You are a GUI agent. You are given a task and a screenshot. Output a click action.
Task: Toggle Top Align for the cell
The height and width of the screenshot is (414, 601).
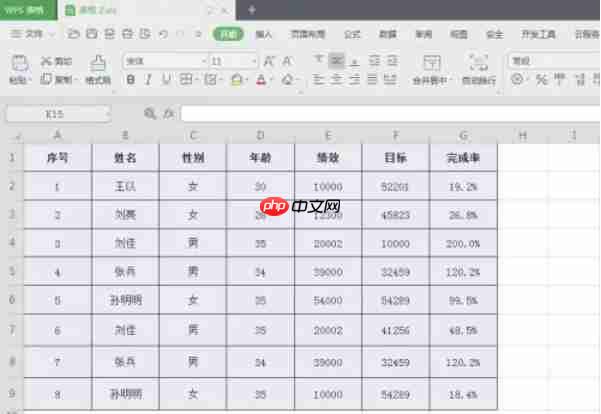tap(318, 60)
